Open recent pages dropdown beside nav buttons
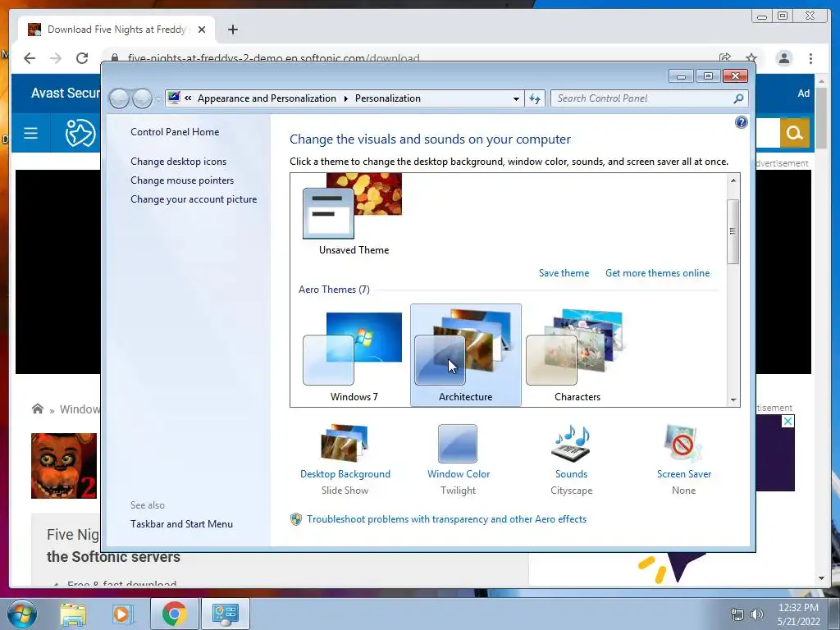840x630 pixels. [158, 99]
